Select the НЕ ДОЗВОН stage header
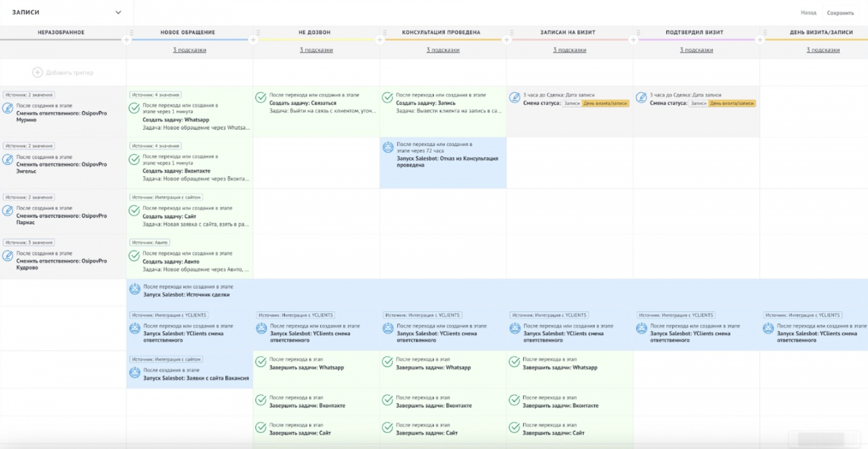Screen dimensions: 868x449 pos(314,32)
